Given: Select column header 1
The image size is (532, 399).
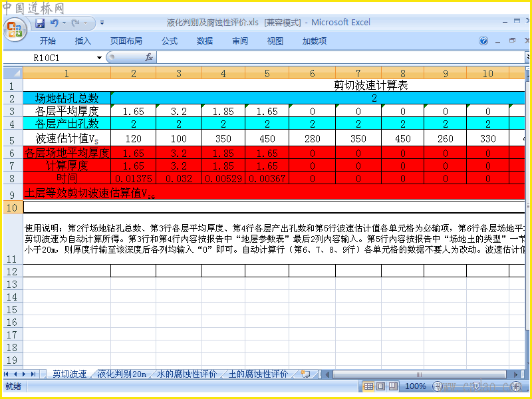Looking at the screenshot, I should click(x=67, y=73).
